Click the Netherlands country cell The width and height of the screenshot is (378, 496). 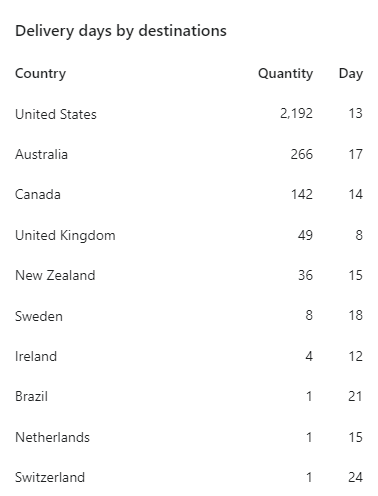tap(52, 437)
